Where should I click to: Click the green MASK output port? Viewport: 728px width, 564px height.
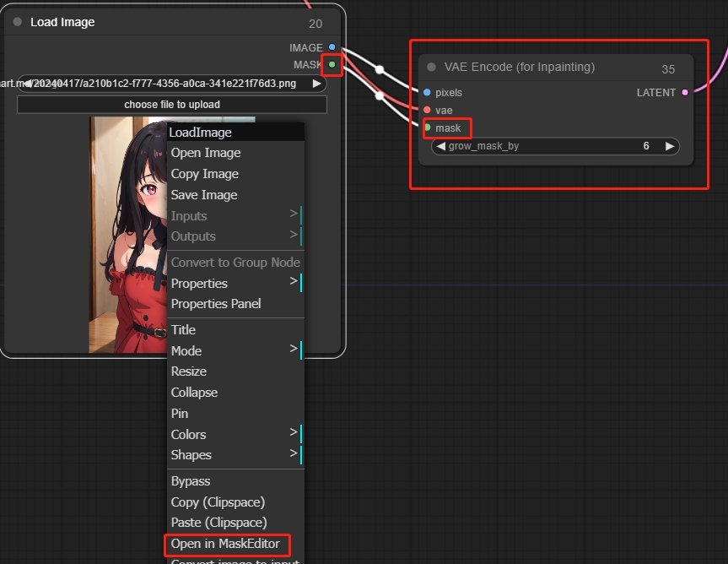tap(332, 64)
